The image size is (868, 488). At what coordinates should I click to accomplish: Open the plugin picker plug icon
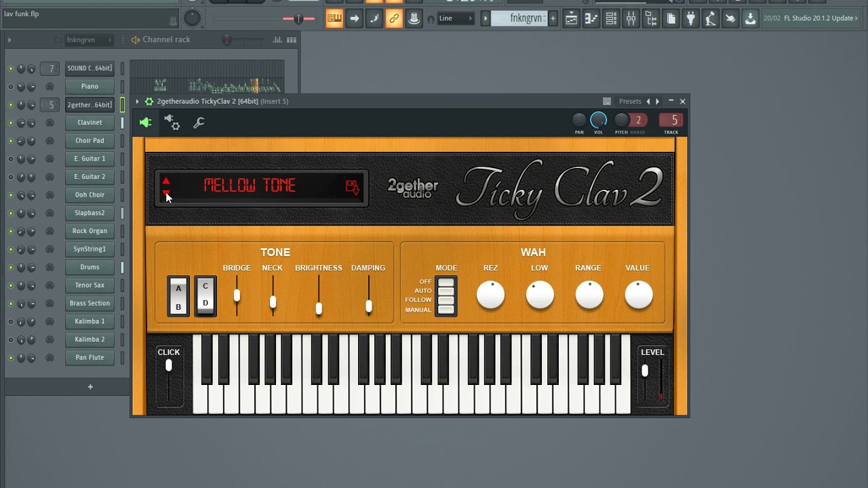(x=690, y=19)
